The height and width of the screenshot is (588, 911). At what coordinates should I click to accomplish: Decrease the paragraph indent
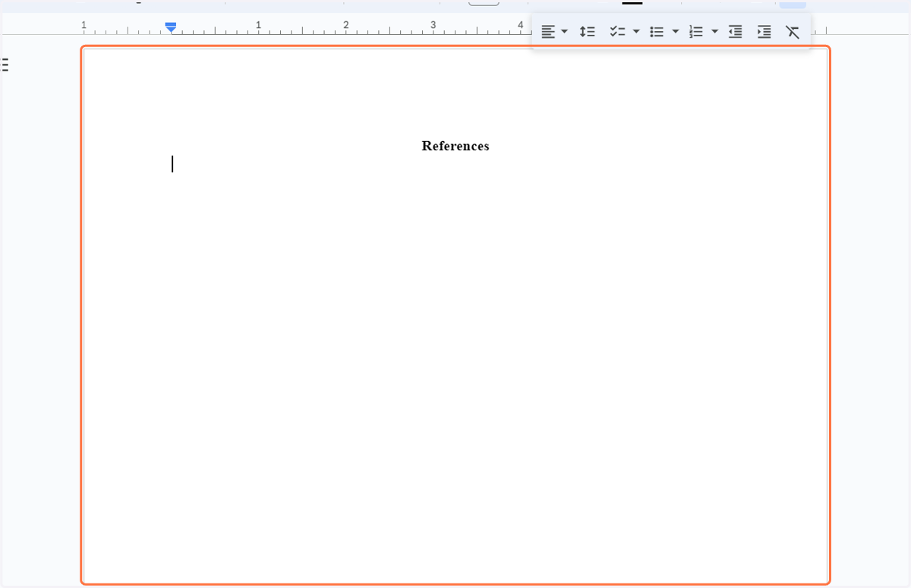click(x=735, y=32)
